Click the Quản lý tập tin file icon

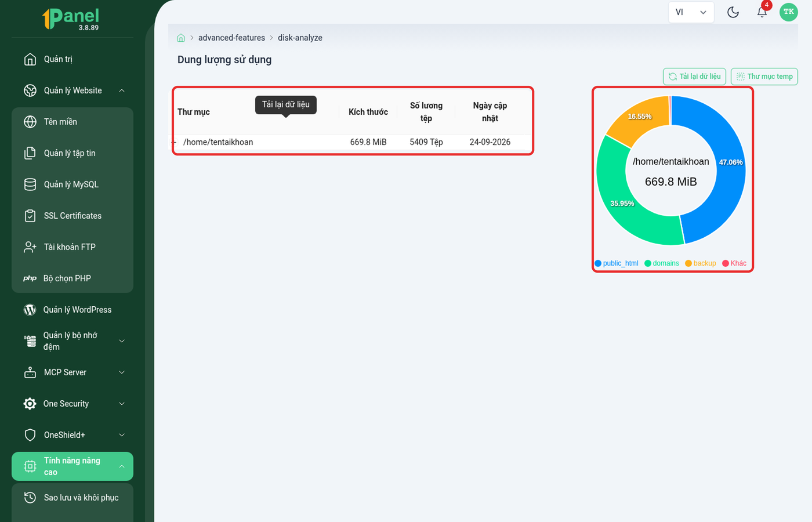pos(30,153)
